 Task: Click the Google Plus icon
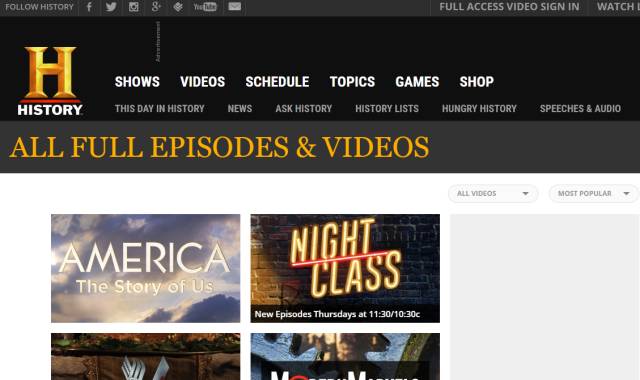pyautogui.click(x=156, y=7)
